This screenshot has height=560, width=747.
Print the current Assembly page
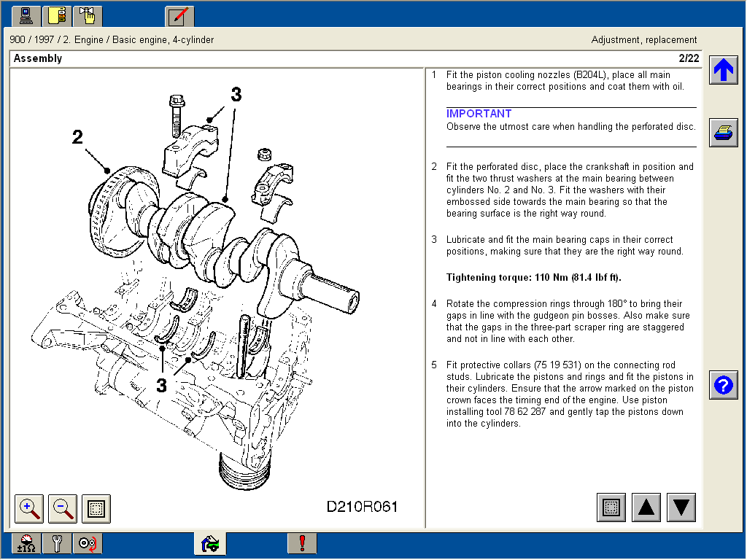click(723, 132)
